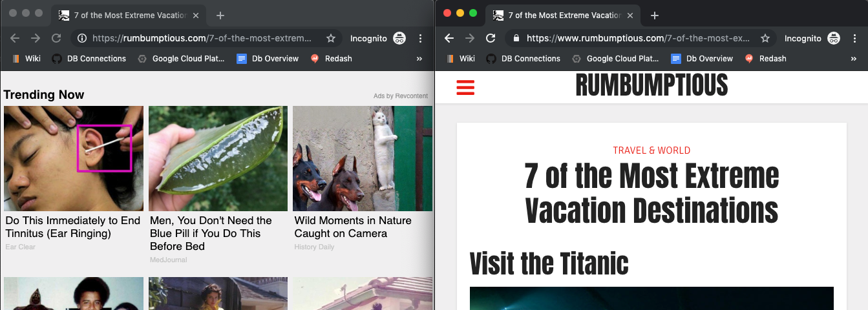Click site info icon in left address bar
The image size is (868, 310).
82,38
